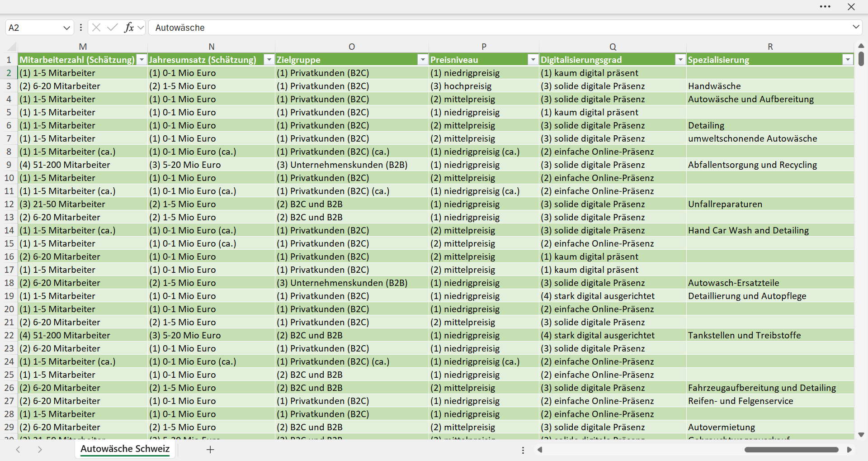
Task: Open the three-dots more options menu
Action: pyautogui.click(x=825, y=7)
